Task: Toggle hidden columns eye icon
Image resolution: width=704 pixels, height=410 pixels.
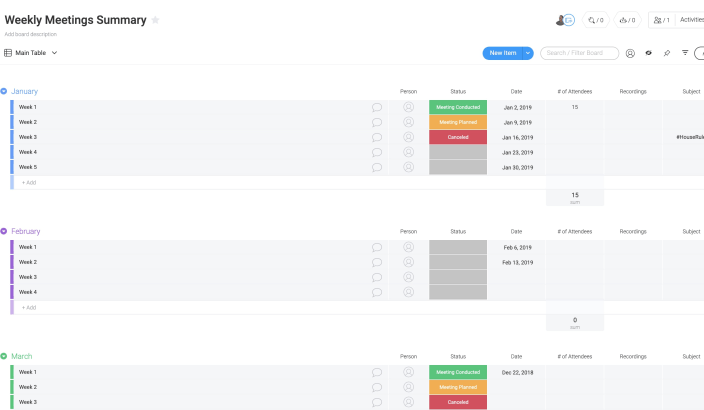Action: (x=649, y=53)
